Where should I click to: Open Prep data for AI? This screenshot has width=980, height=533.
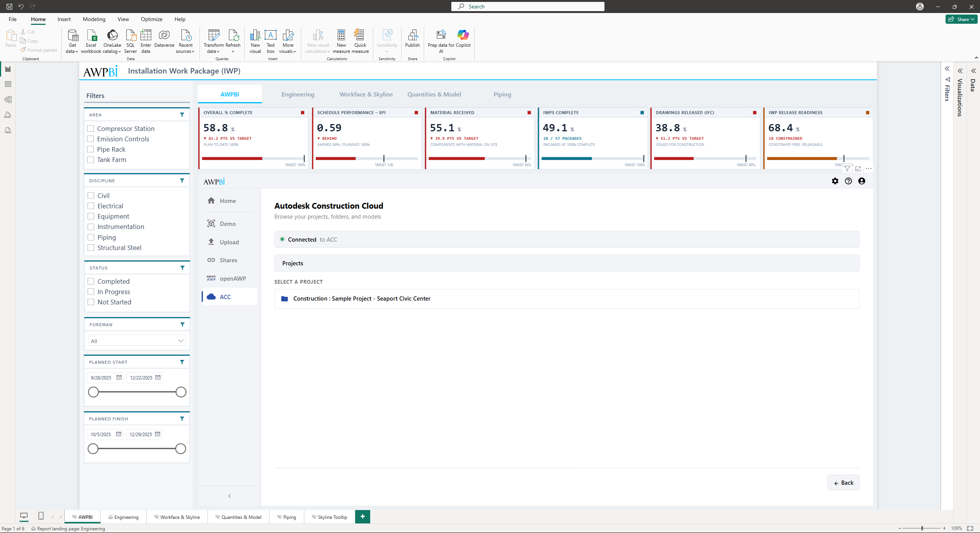tap(441, 41)
